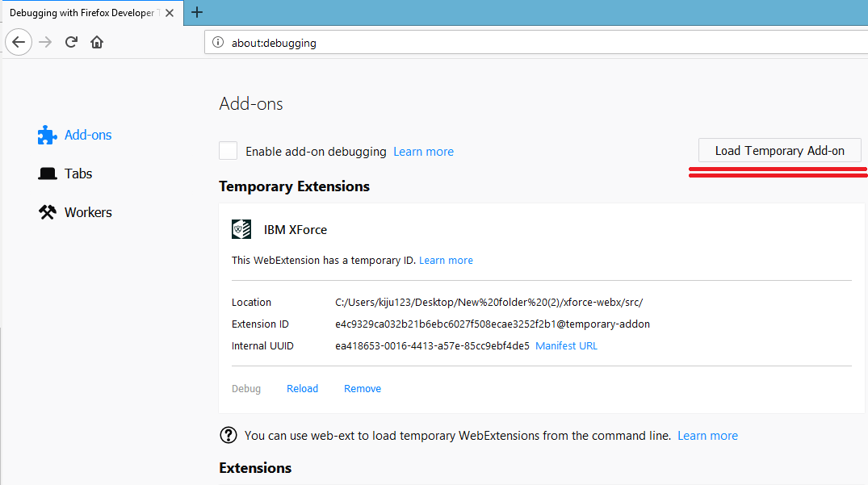Click the temporary ID notice text
The width and height of the screenshot is (868, 485).
[x=324, y=261]
